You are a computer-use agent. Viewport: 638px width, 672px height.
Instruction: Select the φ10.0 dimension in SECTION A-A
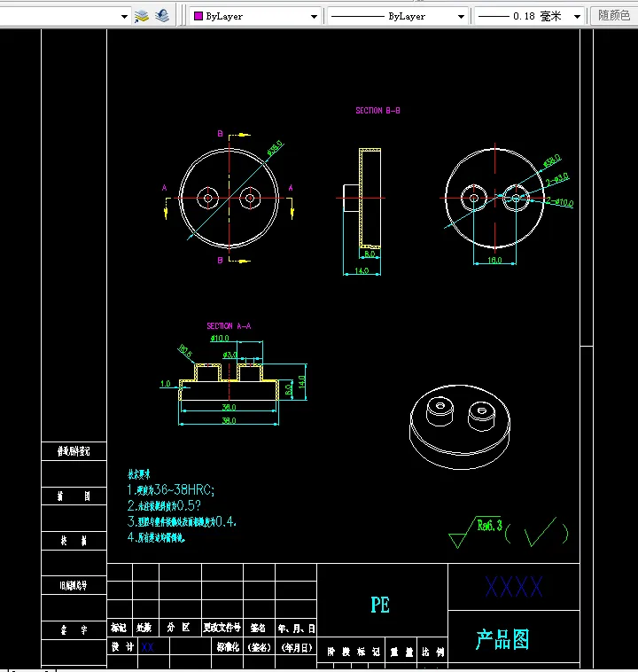(x=220, y=339)
